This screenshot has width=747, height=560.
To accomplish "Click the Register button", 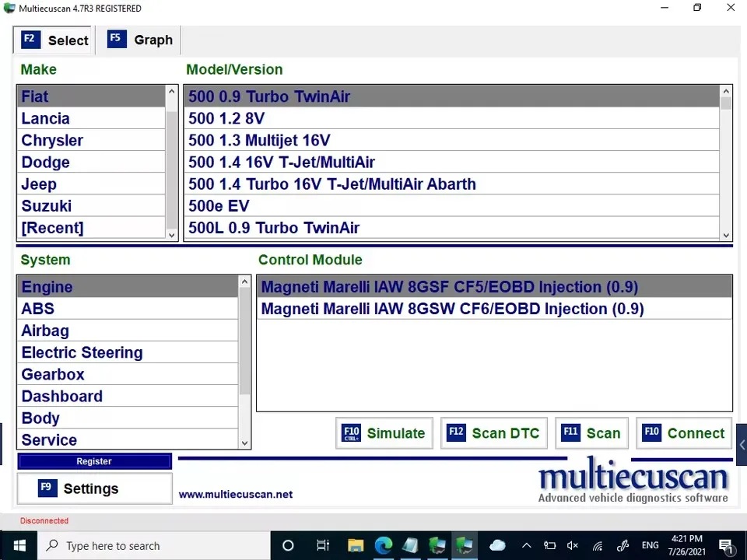I will coord(93,460).
